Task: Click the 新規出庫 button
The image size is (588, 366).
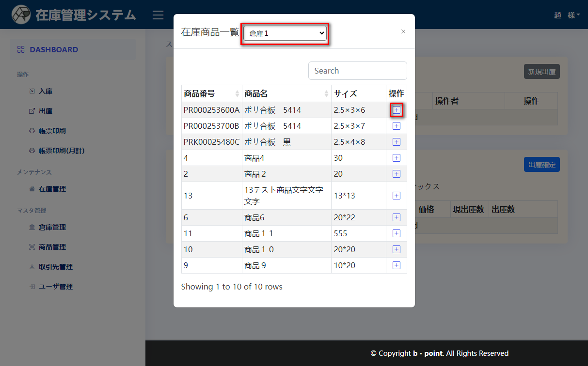Action: point(541,72)
